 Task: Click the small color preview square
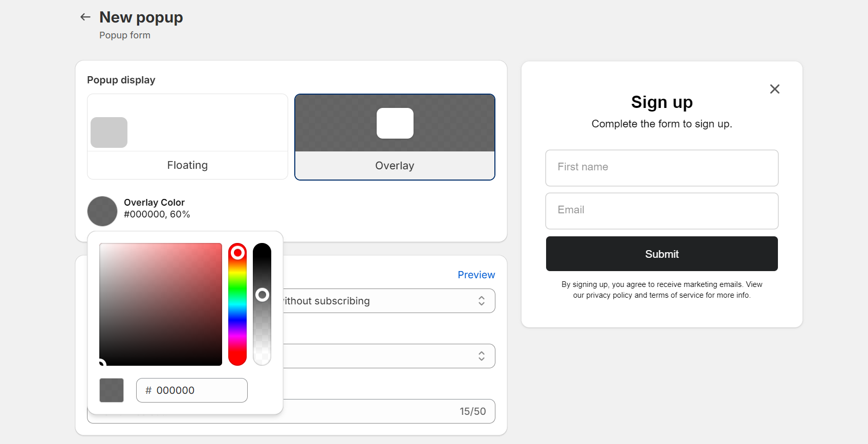[x=112, y=390]
